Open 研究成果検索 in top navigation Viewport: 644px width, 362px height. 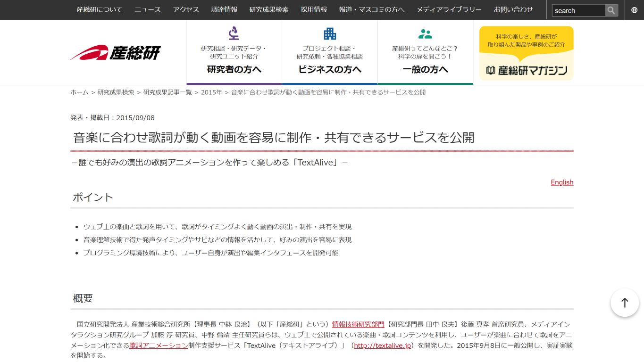269,9
